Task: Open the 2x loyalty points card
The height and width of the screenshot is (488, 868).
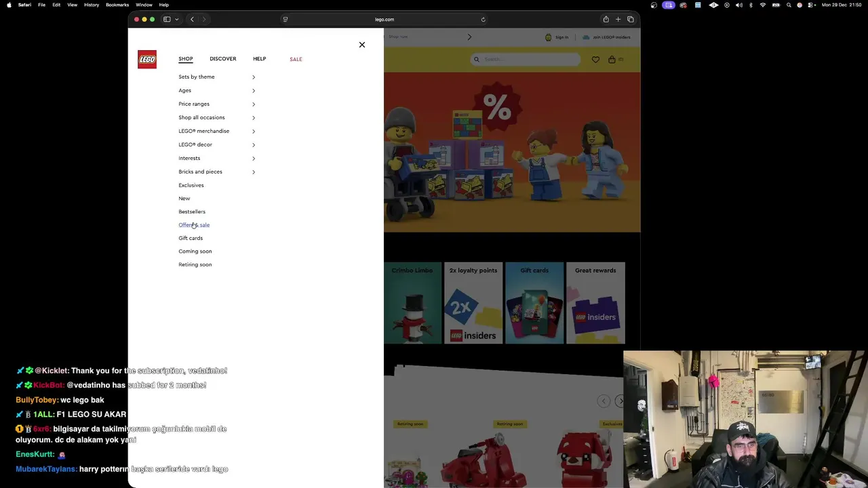Action: pyautogui.click(x=473, y=303)
